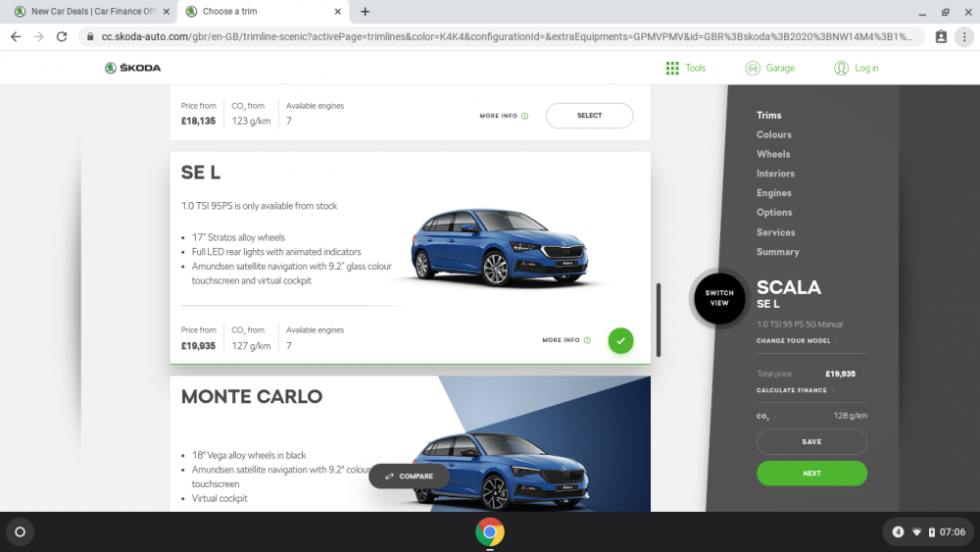This screenshot has width=980, height=552.
Task: Go to Engines in sidebar
Action: pyautogui.click(x=774, y=192)
